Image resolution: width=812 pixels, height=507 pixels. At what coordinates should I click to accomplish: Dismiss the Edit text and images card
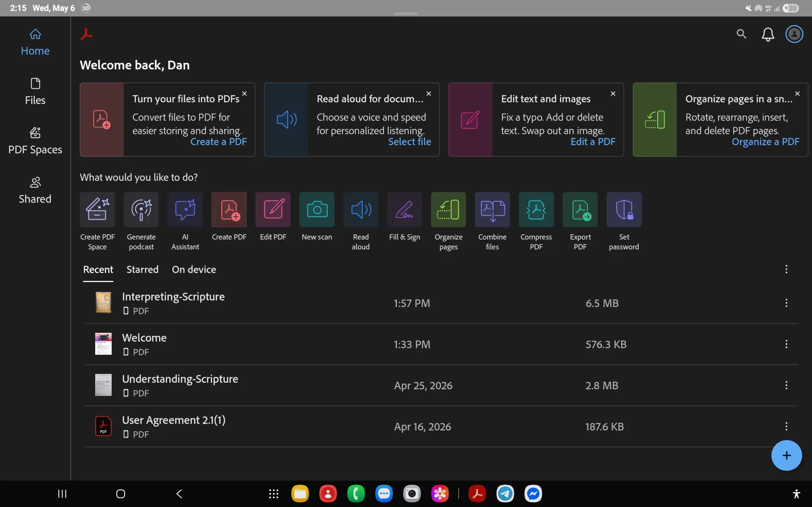(613, 93)
